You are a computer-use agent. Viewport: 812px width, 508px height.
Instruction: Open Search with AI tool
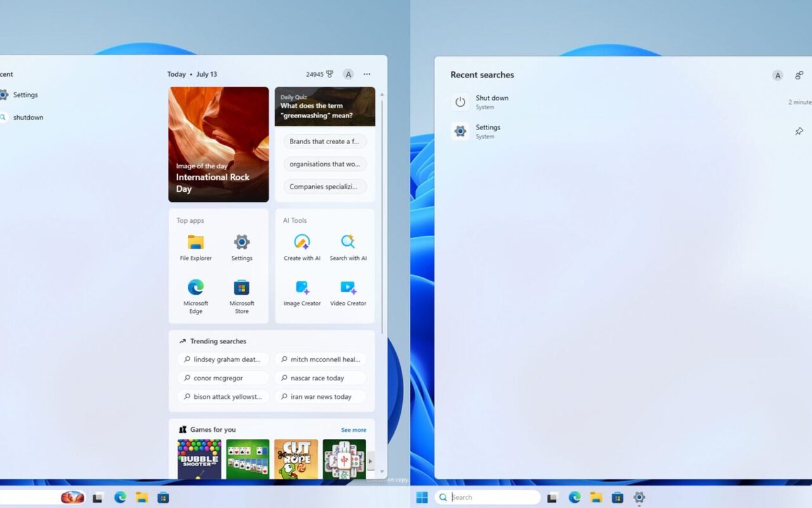pos(348,248)
